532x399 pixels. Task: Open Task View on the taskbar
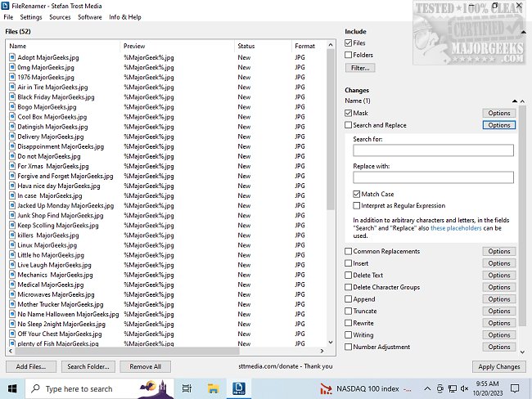(187, 388)
